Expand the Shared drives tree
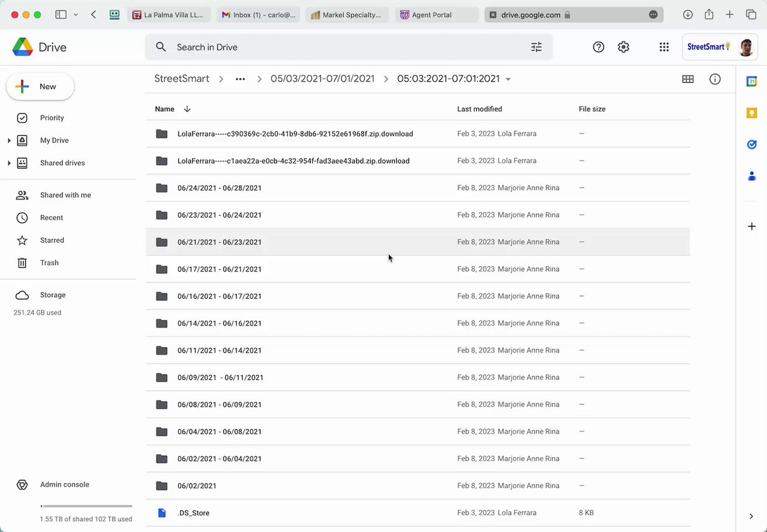 tap(9, 163)
